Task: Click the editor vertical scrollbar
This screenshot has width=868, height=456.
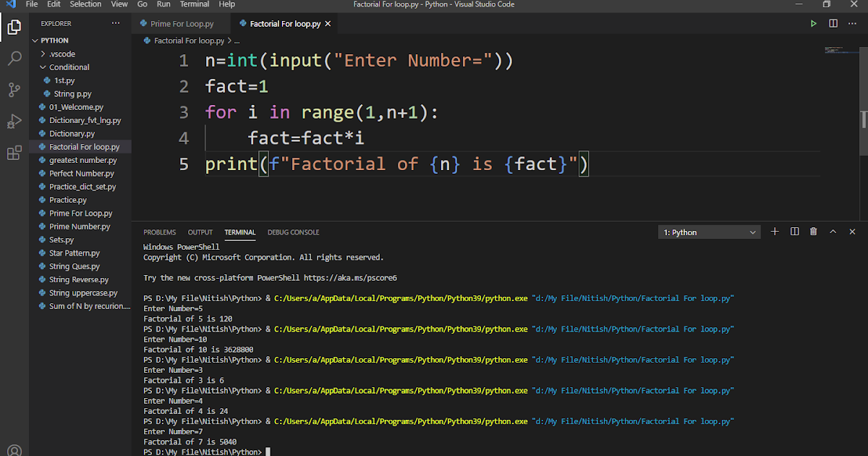Action: (x=863, y=101)
